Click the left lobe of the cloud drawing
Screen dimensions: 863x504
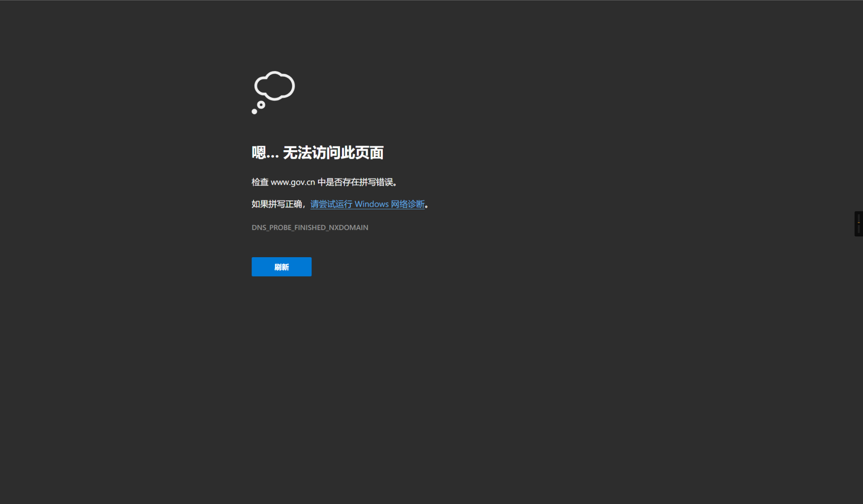[262, 85]
